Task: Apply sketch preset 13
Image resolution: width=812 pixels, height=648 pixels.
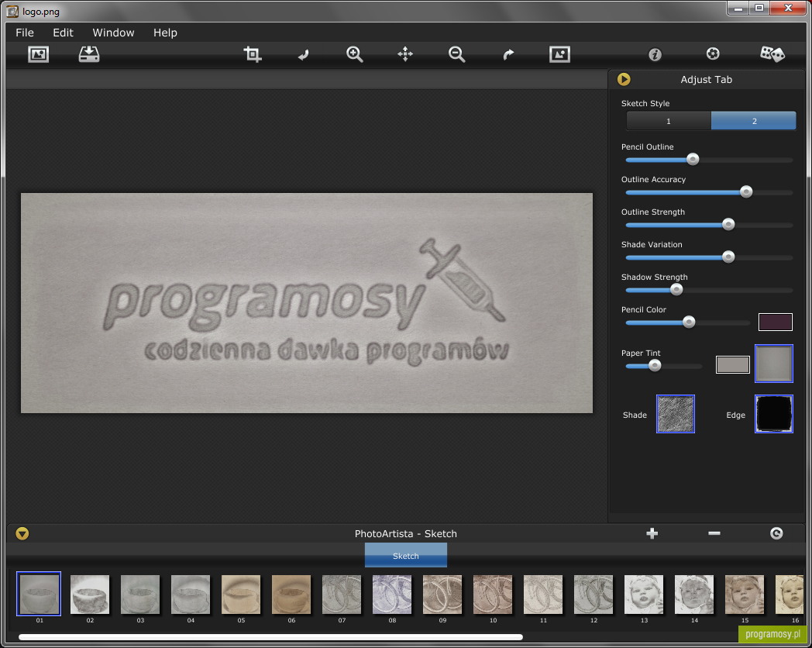Action: click(644, 595)
